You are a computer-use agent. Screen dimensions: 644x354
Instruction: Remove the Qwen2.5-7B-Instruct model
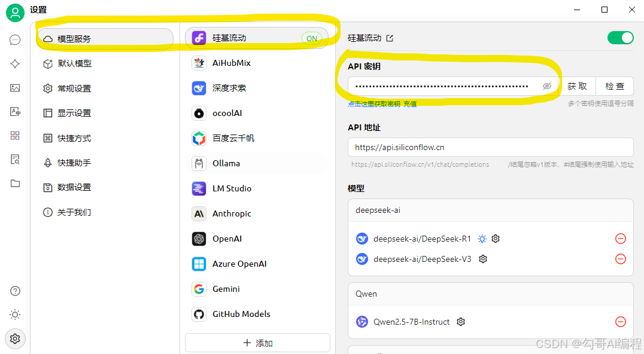point(621,322)
